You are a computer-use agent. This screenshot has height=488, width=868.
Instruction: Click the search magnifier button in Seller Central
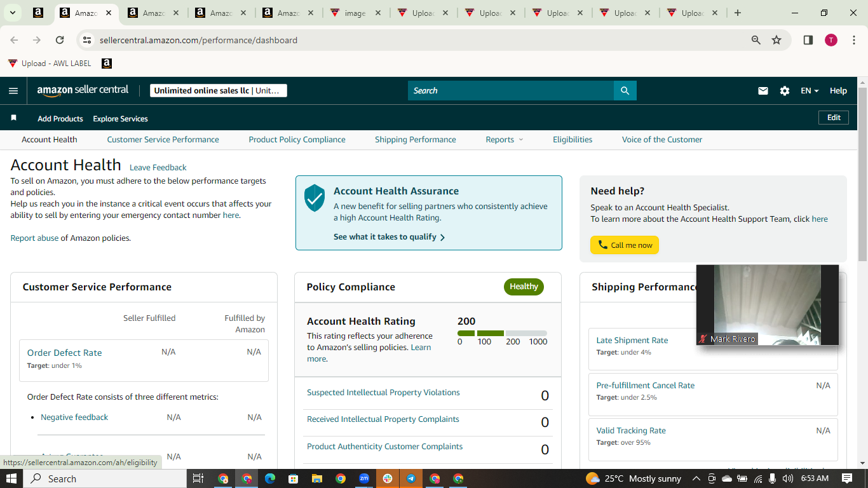tap(625, 91)
